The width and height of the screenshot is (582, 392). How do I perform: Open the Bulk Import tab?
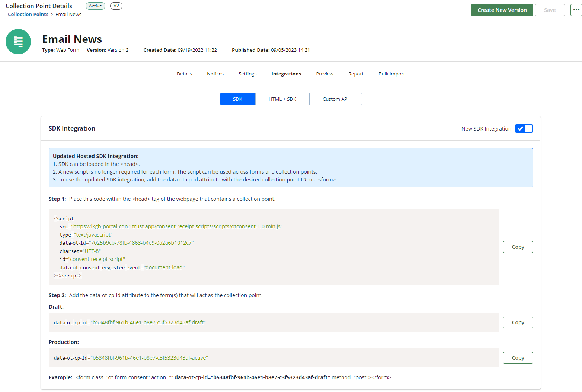tap(391, 74)
